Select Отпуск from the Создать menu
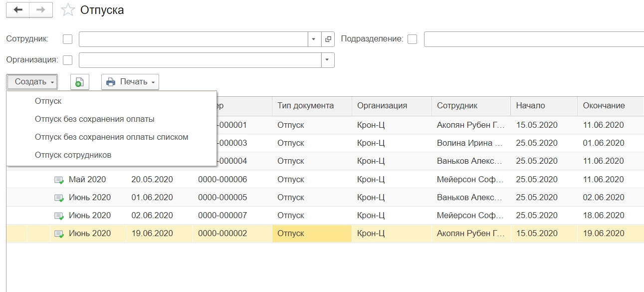 [x=48, y=101]
